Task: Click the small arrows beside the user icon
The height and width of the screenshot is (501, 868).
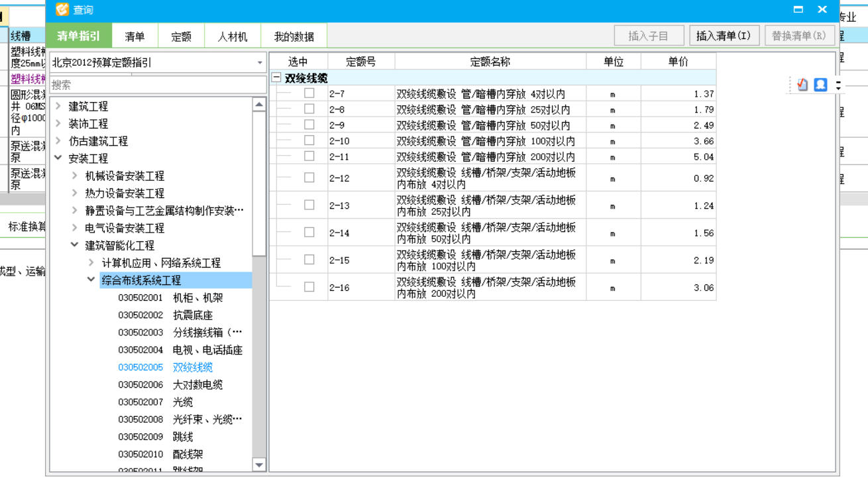Action: tap(838, 85)
